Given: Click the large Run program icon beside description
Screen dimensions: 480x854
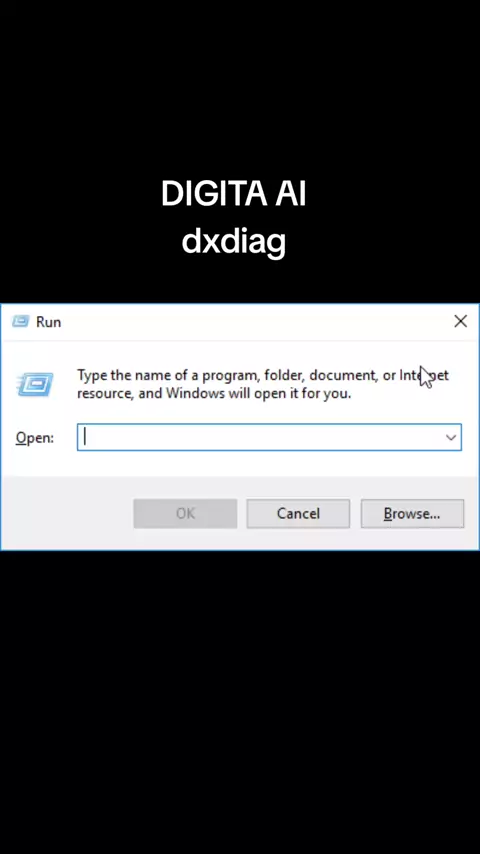Looking at the screenshot, I should (x=35, y=384).
